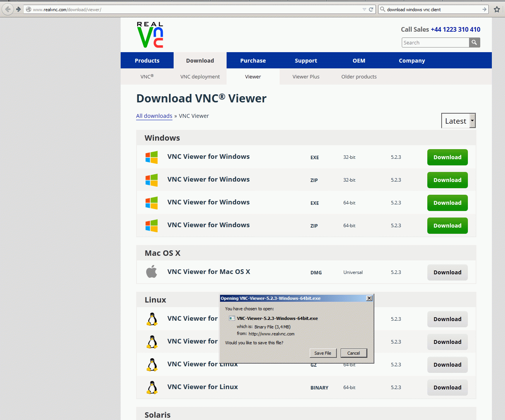The image size is (505, 420).
Task: Bookmark this page with the star icon
Action: click(x=497, y=9)
